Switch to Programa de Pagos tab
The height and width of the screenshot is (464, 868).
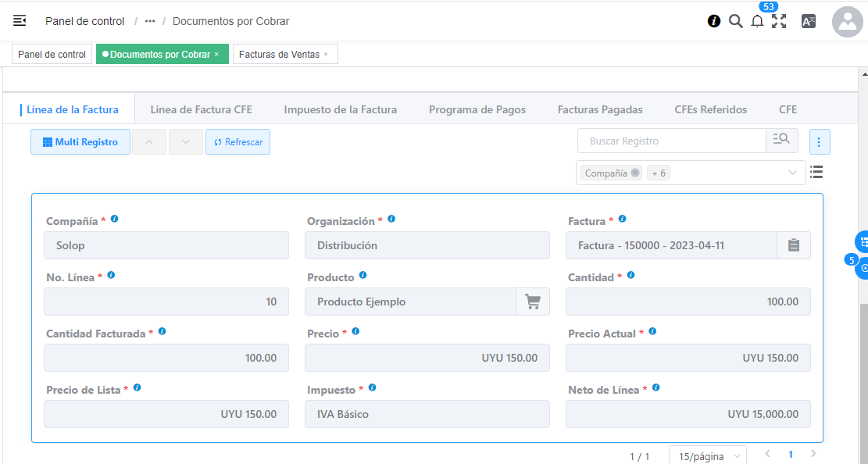tap(477, 109)
